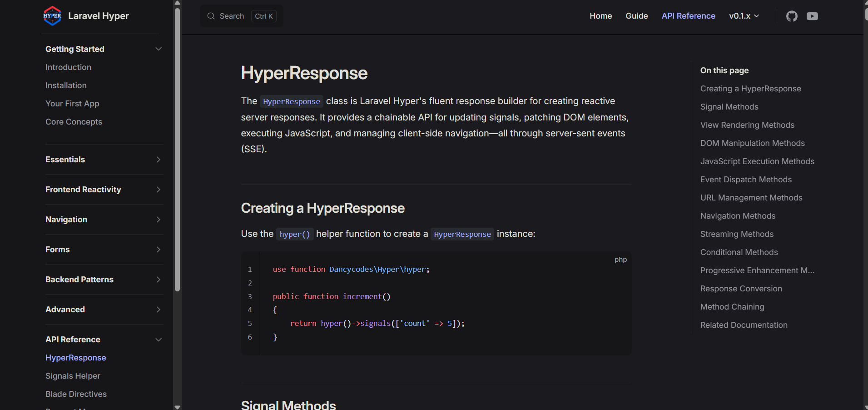Expand the Navigation sidebar section
This screenshot has height=410, width=868.
[104, 220]
